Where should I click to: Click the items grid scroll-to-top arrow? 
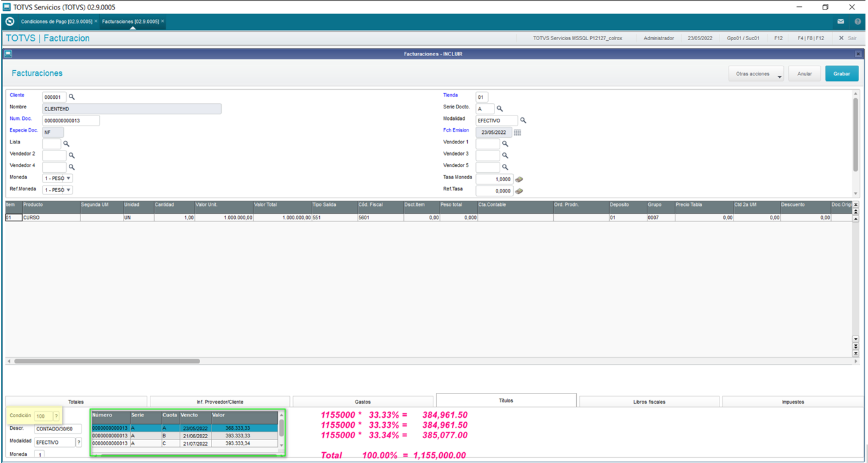coord(856,205)
